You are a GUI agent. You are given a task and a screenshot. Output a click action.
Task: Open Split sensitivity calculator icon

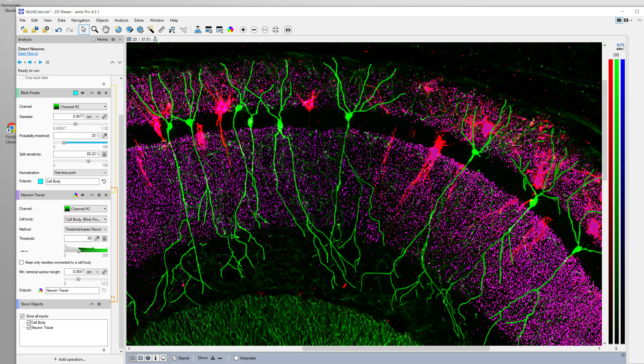(104, 154)
